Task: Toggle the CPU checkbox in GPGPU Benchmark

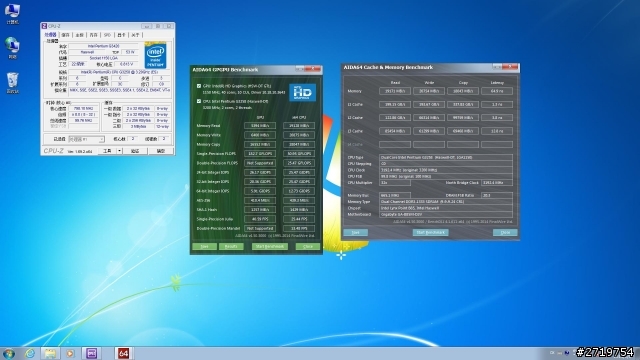Action: click(x=199, y=101)
